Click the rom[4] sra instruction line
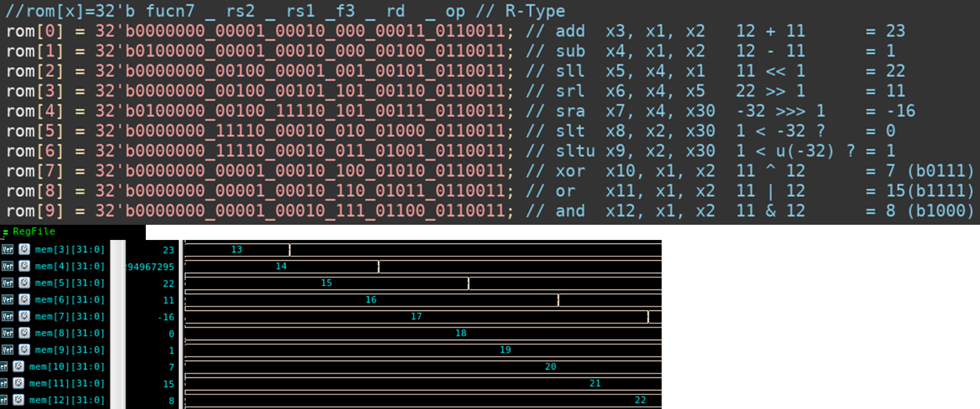 pos(303,111)
